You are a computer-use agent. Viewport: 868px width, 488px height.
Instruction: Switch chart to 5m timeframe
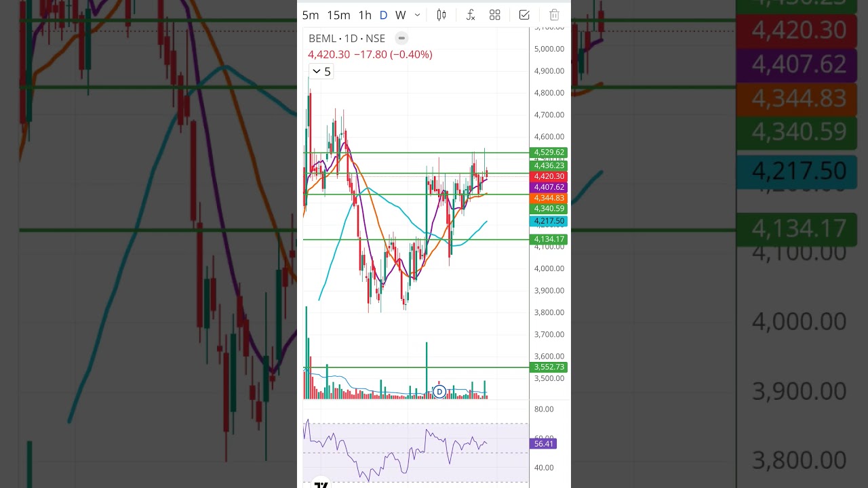tap(310, 15)
